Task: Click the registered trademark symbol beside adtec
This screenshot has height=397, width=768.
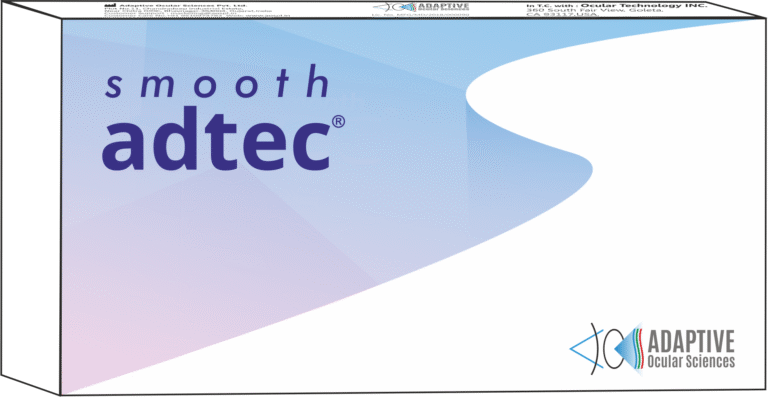Action: click(x=338, y=122)
